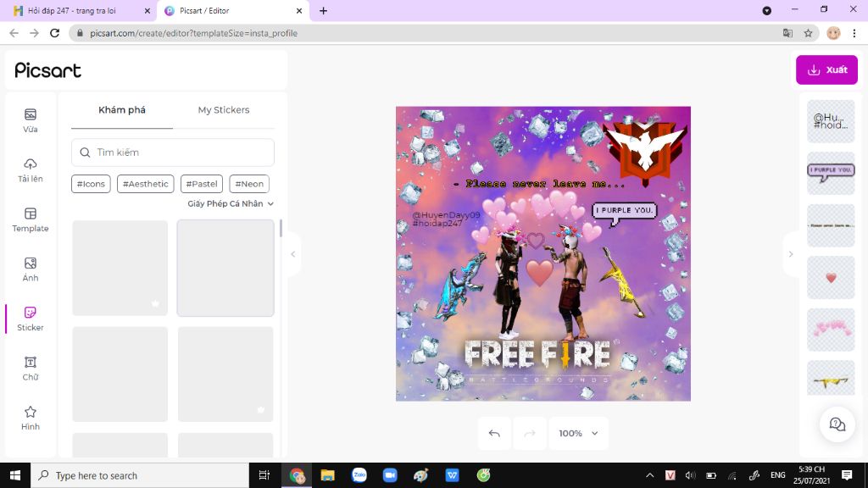This screenshot has width=868, height=488.
Task: Select the golden gun layer thumbnail
Action: click(x=831, y=379)
